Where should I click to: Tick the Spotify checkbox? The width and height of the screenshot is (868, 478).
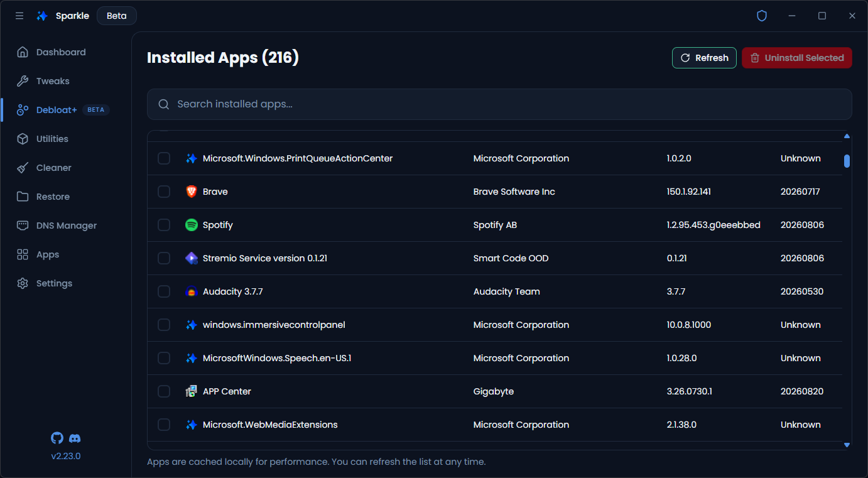click(x=164, y=225)
